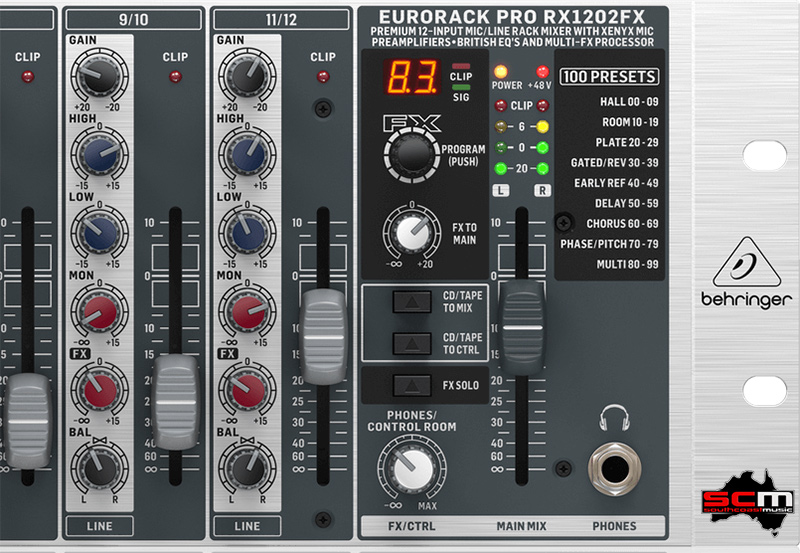Viewport: 800px width, 553px height.
Task: Click the channel 11/12 HIGH EQ knob
Action: [x=247, y=155]
